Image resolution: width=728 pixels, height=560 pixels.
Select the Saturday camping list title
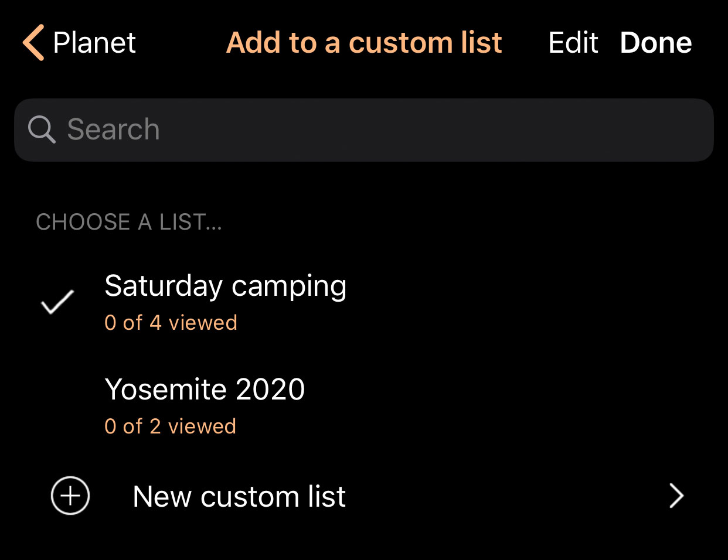tap(226, 286)
